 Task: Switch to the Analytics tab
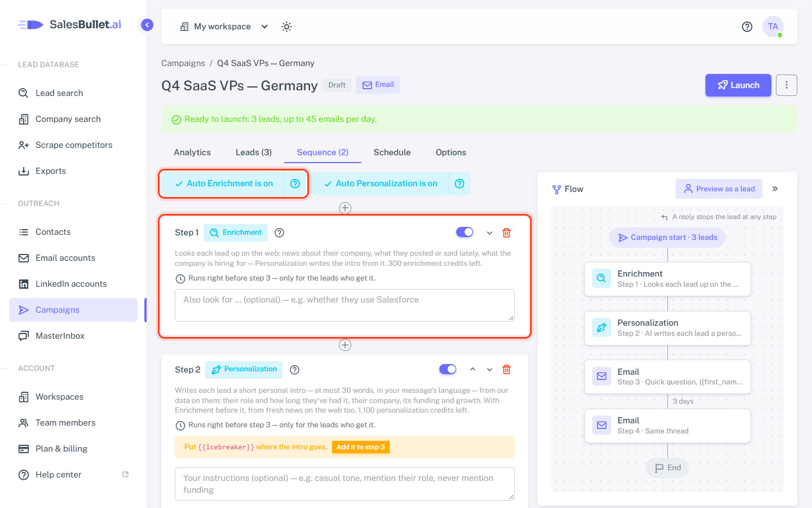coord(192,152)
